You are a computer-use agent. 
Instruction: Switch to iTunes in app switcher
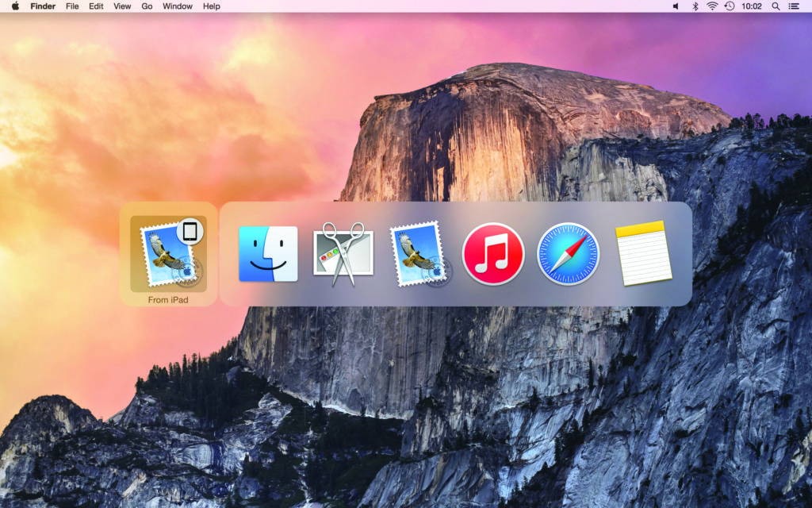pos(493,254)
